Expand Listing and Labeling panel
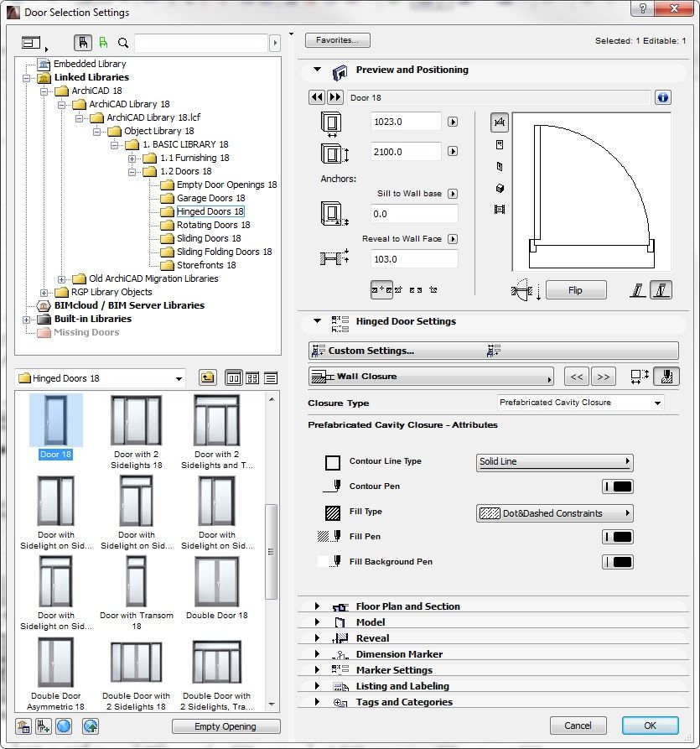 pos(317,686)
